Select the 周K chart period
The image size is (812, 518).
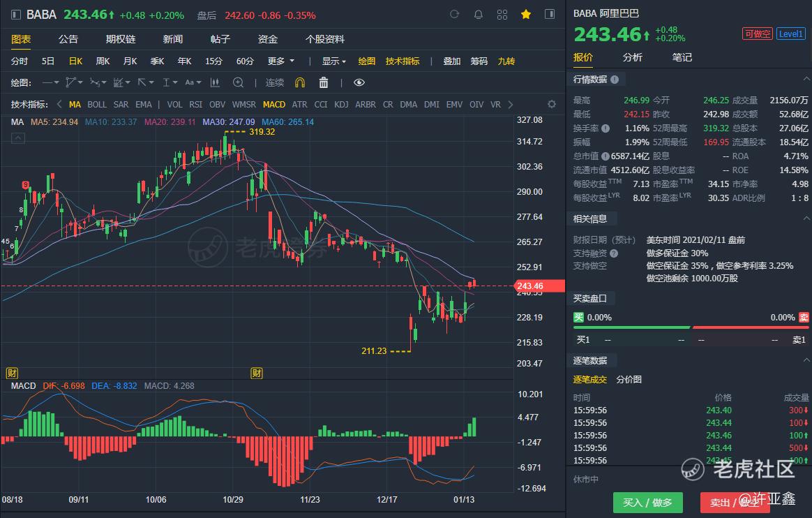click(x=103, y=61)
